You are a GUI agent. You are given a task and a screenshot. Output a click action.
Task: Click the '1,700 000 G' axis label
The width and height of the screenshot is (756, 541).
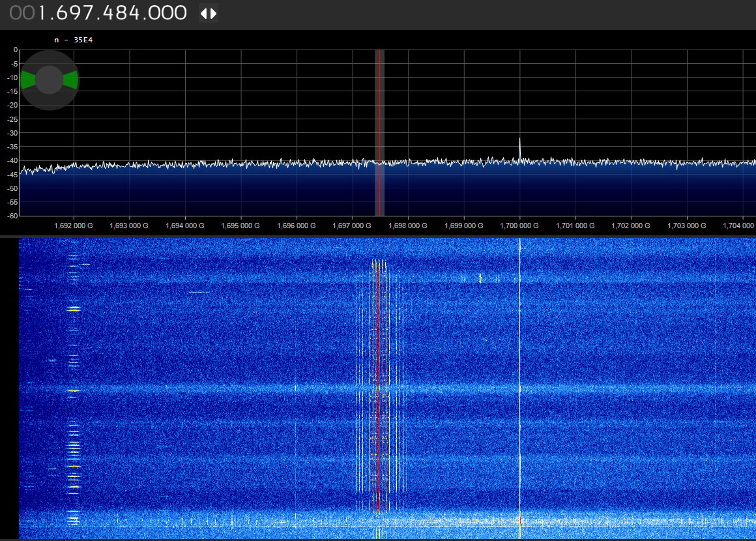519,226
